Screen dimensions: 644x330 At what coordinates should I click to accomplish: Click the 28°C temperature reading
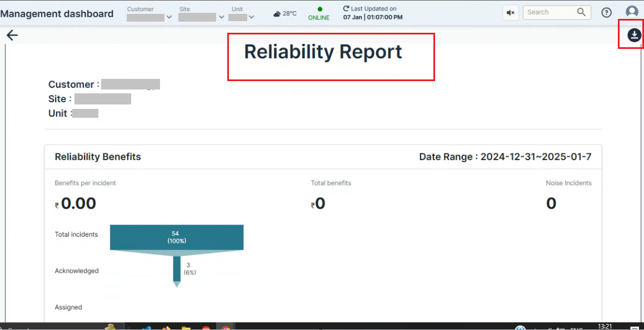click(x=289, y=13)
